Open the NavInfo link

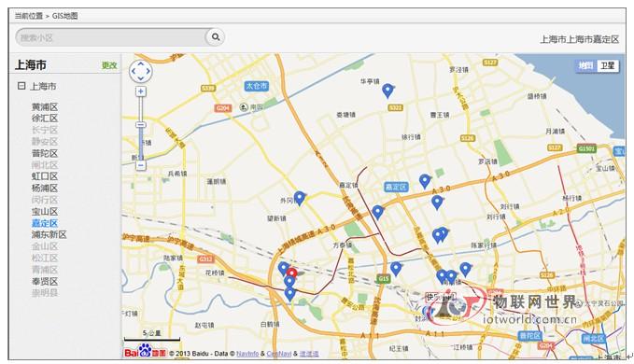[x=247, y=354]
